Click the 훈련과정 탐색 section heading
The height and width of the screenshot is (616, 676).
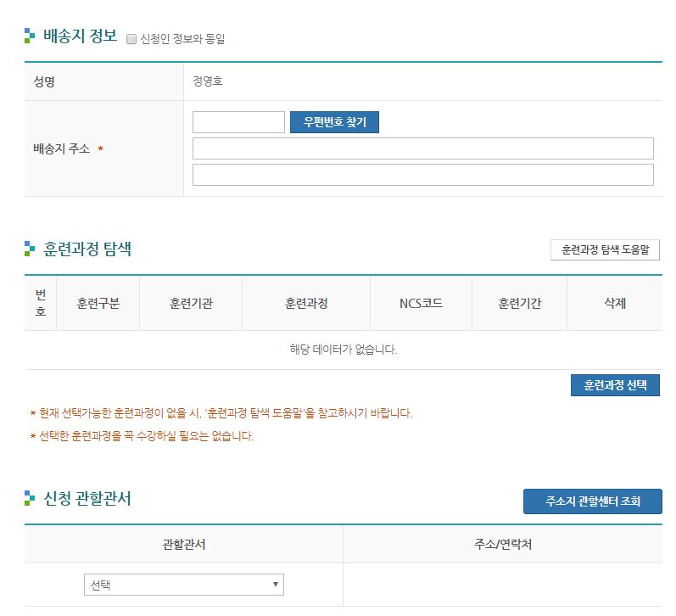click(x=87, y=249)
